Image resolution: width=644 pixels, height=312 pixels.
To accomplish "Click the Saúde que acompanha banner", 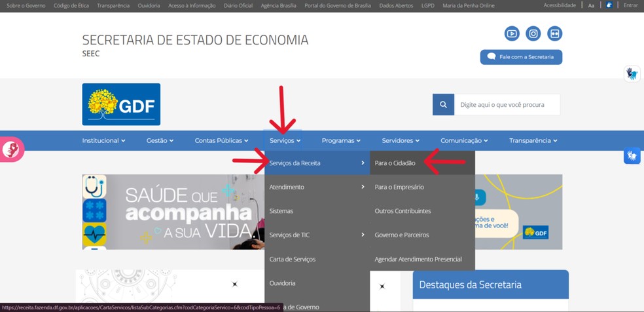I will pyautogui.click(x=173, y=212).
